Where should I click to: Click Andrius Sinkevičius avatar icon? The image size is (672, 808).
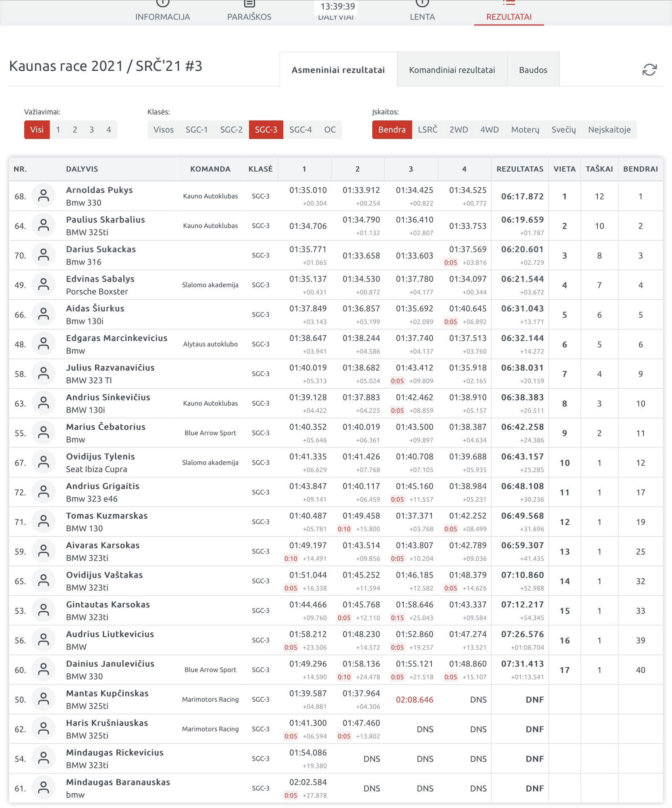[44, 404]
